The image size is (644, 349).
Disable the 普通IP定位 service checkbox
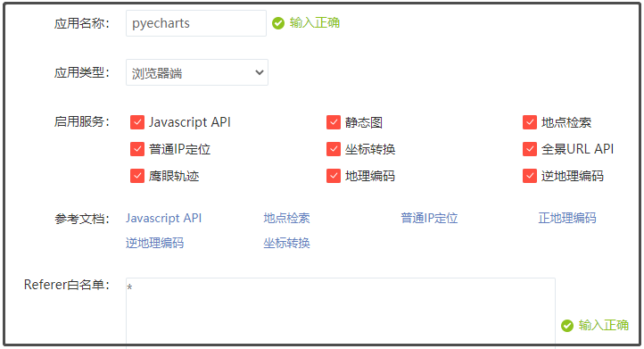click(x=137, y=149)
